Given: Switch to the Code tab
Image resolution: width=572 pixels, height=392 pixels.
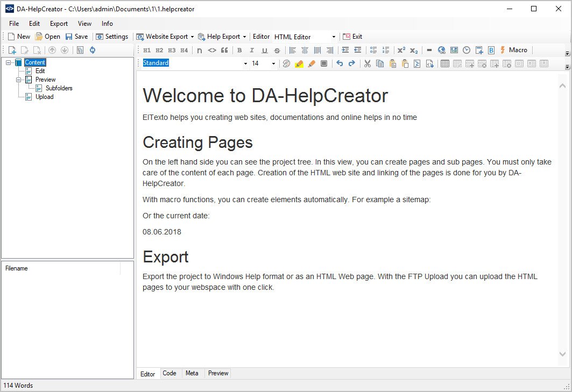Looking at the screenshot, I should tap(170, 373).
